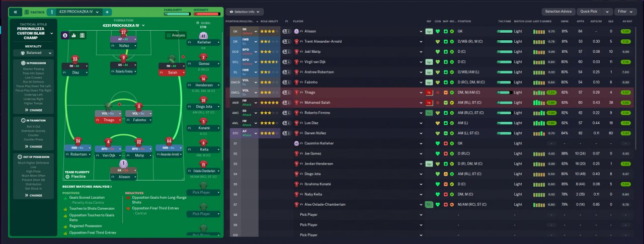Click the Selection Advice button
This screenshot has height=244, width=644.
point(558,12)
